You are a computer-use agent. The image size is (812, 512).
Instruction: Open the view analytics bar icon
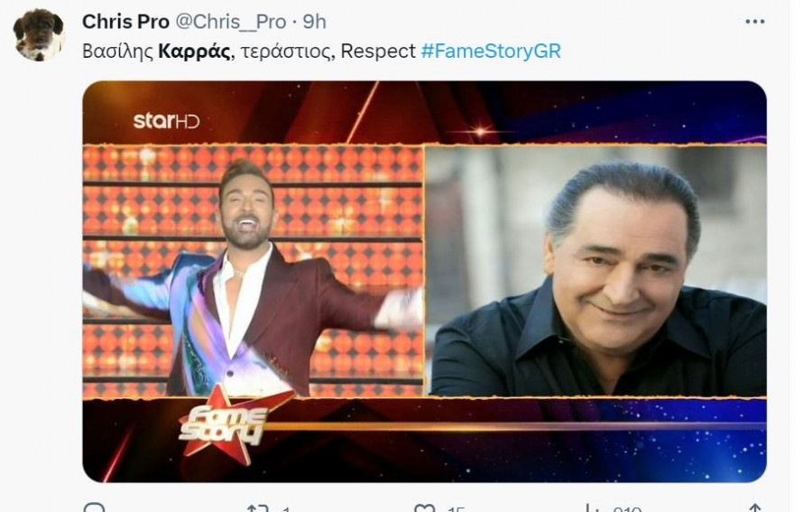[x=590, y=507]
